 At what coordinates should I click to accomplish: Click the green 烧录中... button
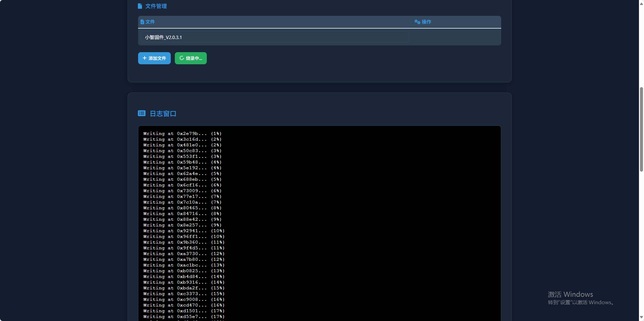pos(191,58)
